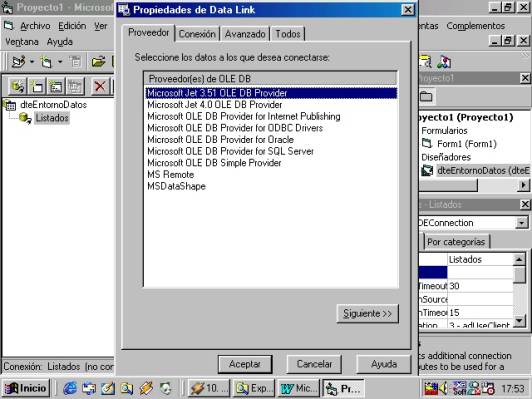
Task: Click the Ayuda button in Data Link dialog
Action: tap(384, 364)
